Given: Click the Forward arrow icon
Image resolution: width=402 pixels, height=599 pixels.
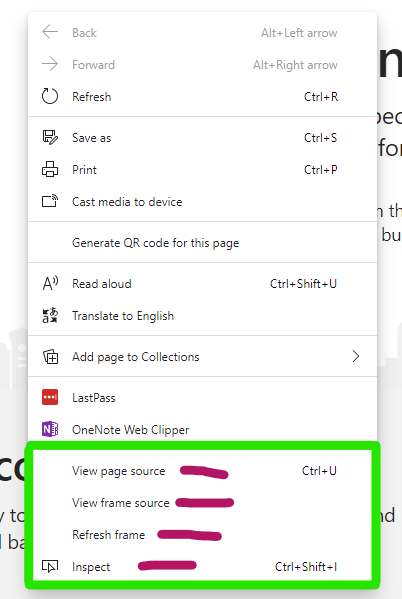Looking at the screenshot, I should pyautogui.click(x=50, y=64).
